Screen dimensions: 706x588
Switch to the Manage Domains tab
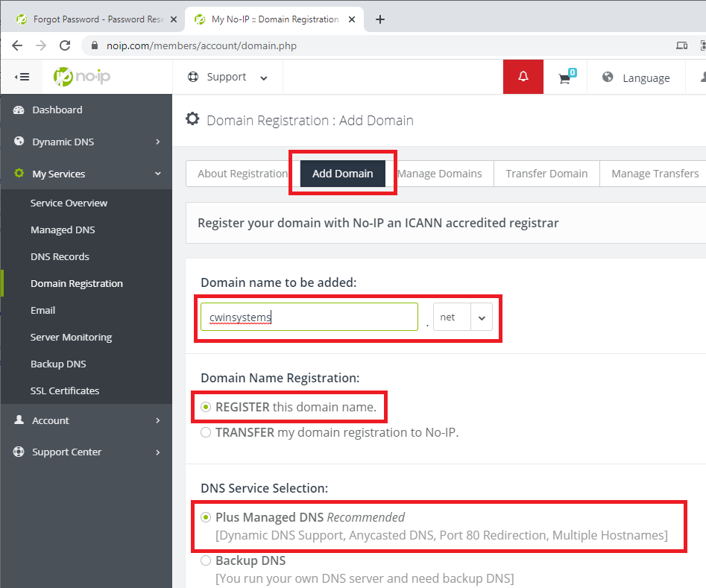click(440, 174)
